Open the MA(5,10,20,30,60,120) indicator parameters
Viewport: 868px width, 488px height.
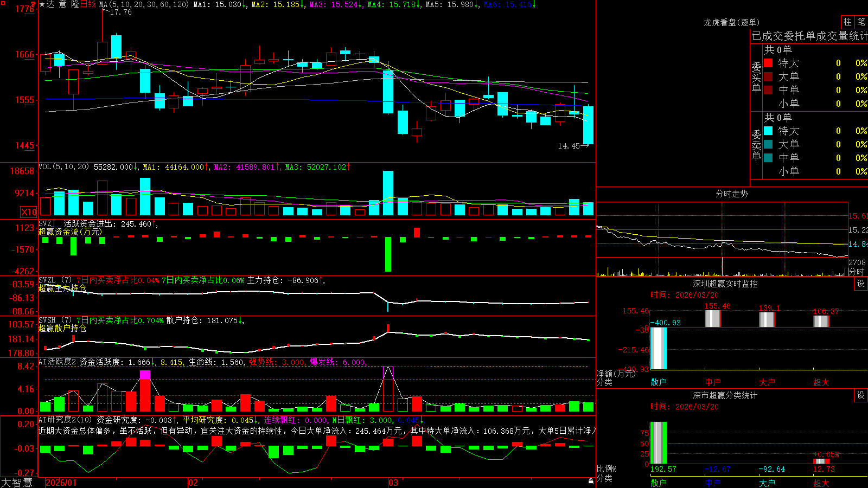[x=144, y=4]
